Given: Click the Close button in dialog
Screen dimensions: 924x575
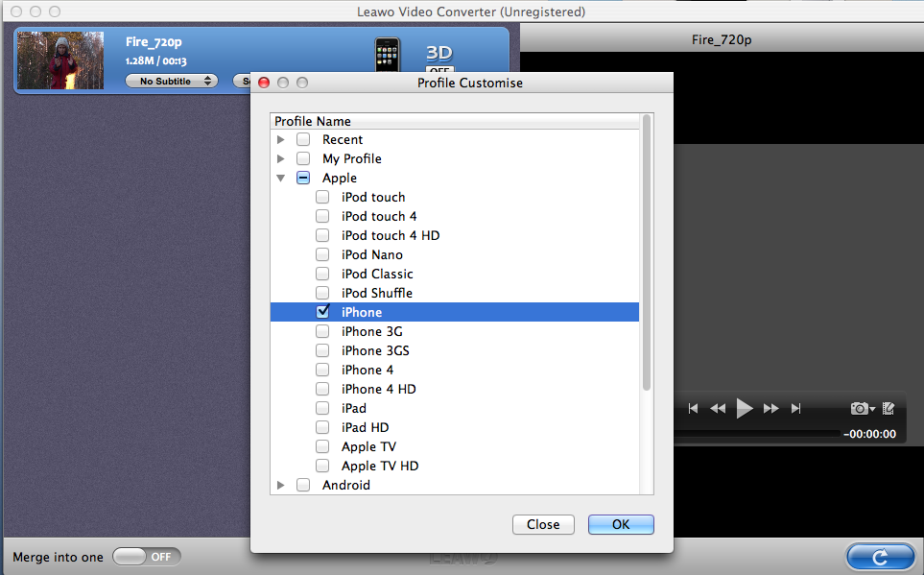Looking at the screenshot, I should coord(543,524).
